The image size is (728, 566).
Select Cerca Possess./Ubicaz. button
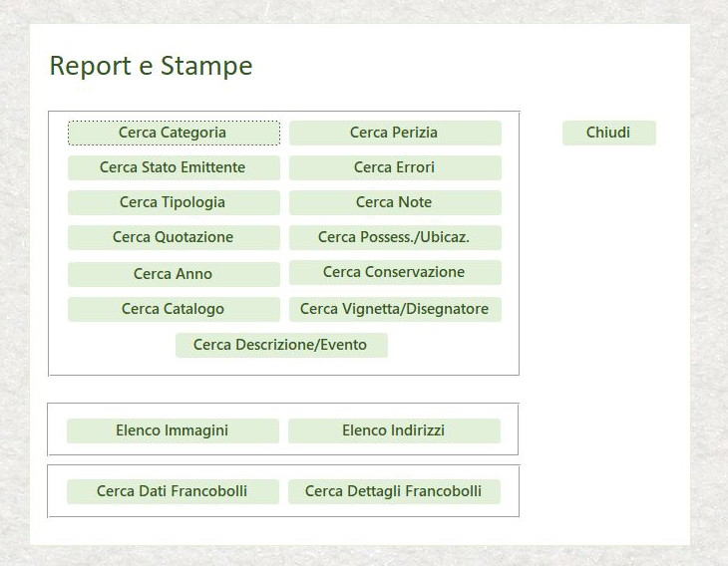coord(395,237)
